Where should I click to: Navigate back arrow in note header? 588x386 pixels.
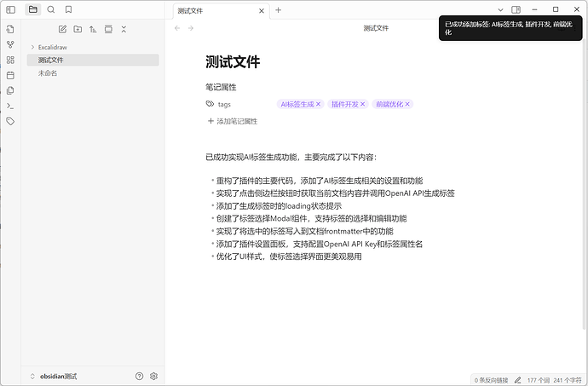177,28
